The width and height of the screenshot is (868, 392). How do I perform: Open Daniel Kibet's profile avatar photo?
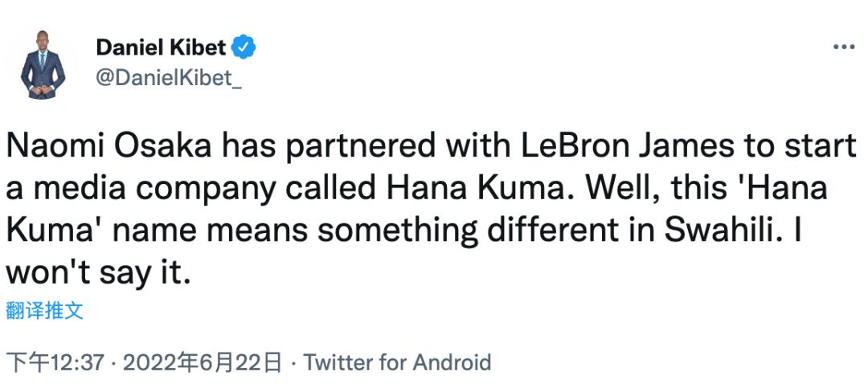(x=43, y=65)
